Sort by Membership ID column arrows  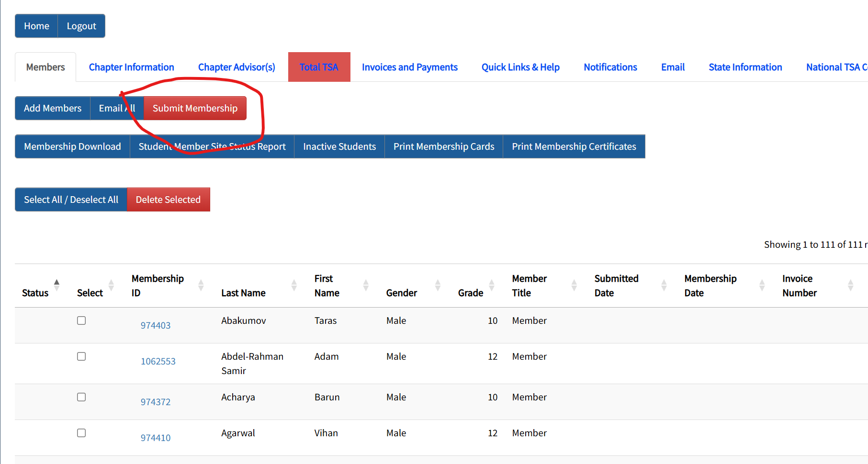[201, 286]
